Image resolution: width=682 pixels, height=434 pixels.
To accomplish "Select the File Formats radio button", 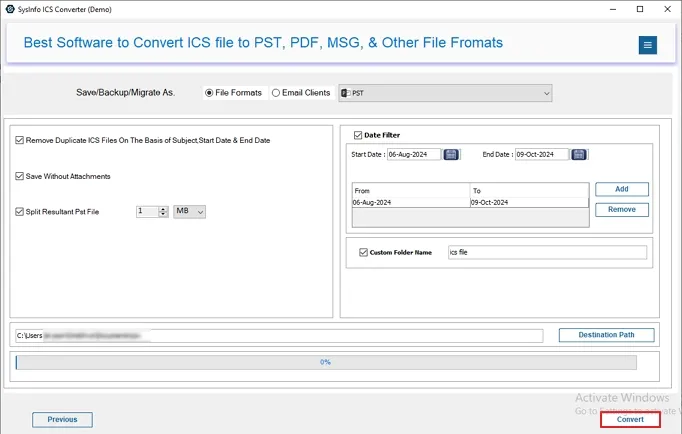I will click(209, 93).
